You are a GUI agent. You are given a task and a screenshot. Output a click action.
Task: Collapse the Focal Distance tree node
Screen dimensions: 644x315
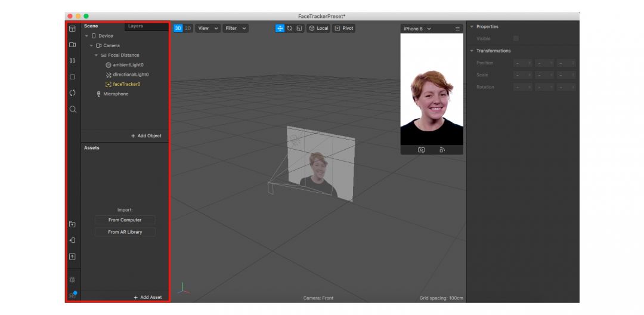tap(96, 55)
